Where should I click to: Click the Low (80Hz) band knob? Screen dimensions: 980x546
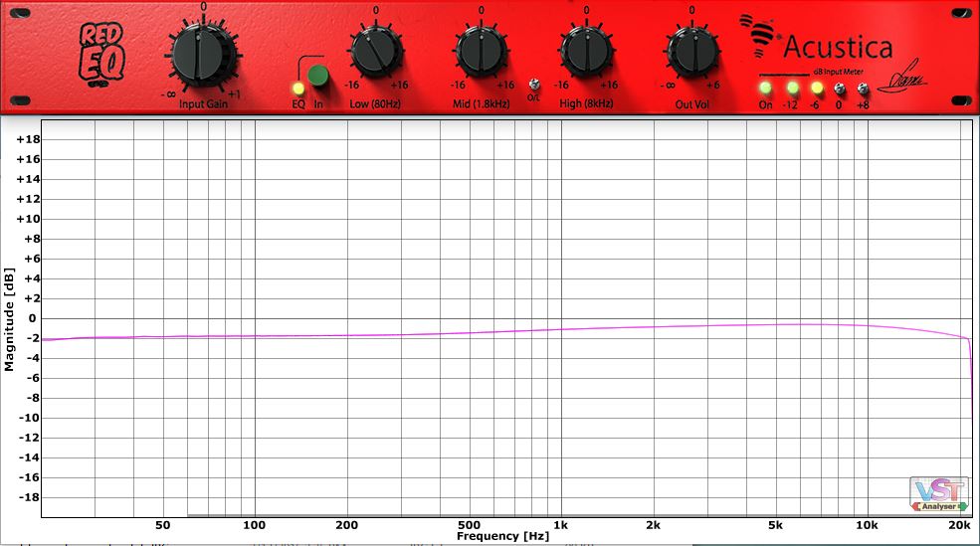[376, 52]
